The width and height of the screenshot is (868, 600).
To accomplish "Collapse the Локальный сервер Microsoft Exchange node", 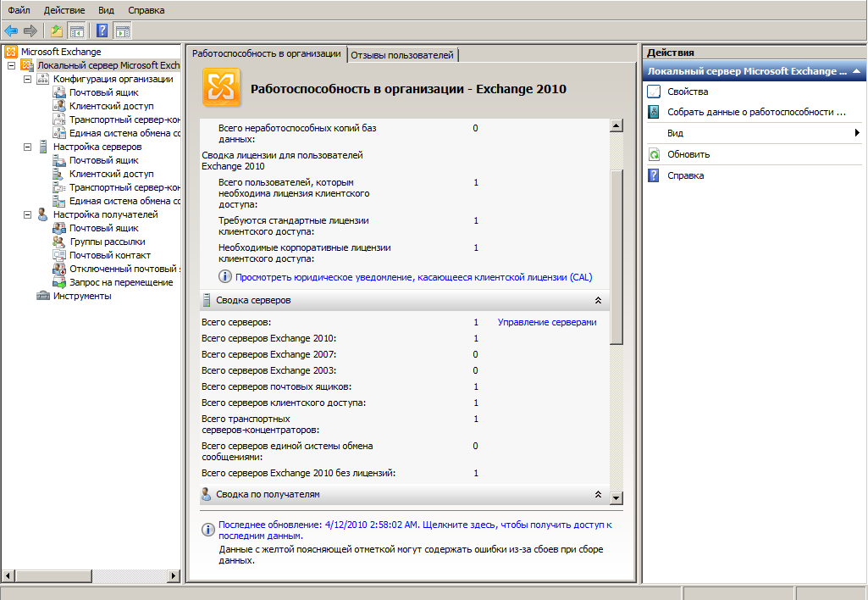I will click(x=11, y=65).
